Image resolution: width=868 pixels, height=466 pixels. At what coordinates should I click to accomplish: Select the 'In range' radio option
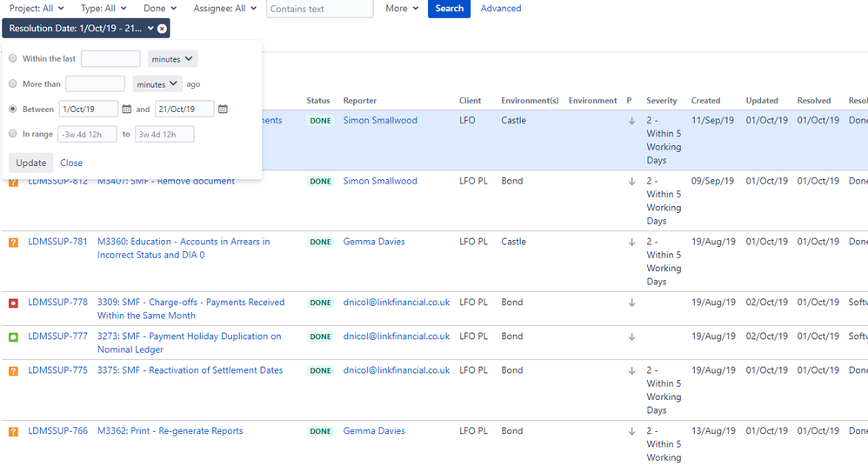click(x=13, y=133)
